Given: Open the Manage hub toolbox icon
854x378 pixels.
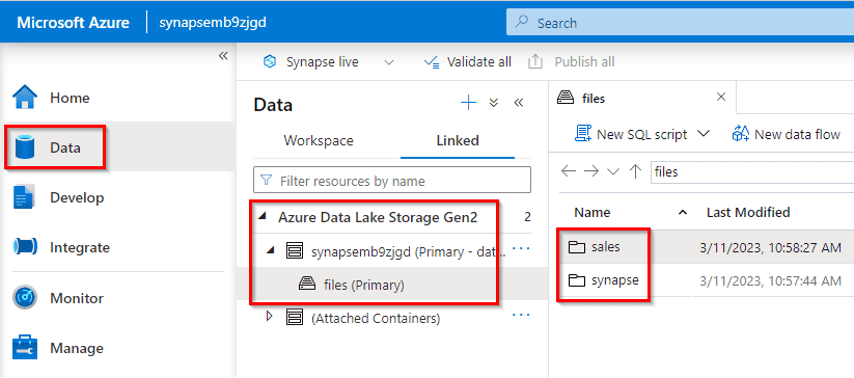Looking at the screenshot, I should coord(25,347).
